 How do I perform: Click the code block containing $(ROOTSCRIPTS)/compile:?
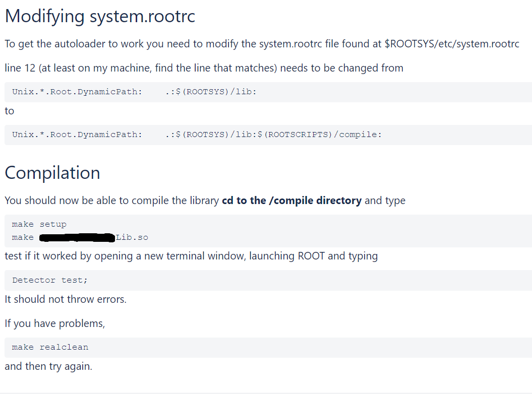(x=197, y=135)
